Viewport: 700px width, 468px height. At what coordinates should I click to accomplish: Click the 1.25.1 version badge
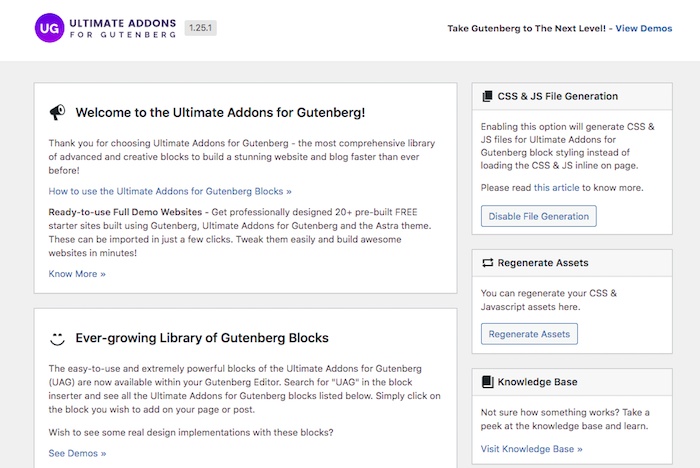point(200,28)
